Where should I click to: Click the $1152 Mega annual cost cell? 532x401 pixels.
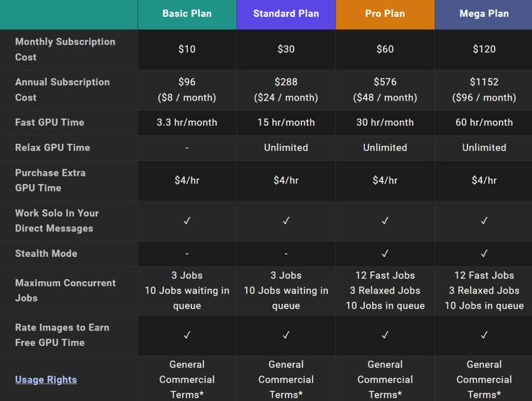click(x=484, y=82)
